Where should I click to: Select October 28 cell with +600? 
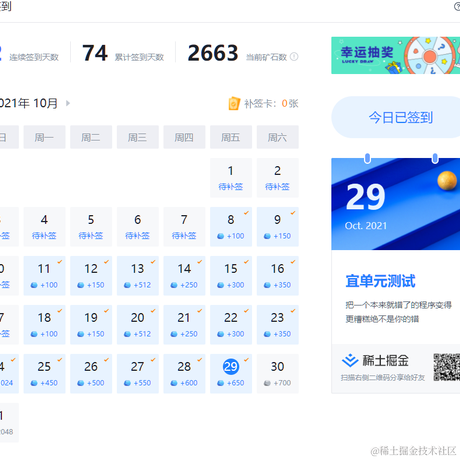184,374
